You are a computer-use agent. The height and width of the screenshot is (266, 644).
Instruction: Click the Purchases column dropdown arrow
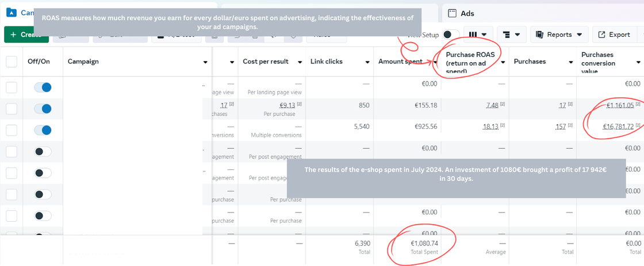coord(571,62)
